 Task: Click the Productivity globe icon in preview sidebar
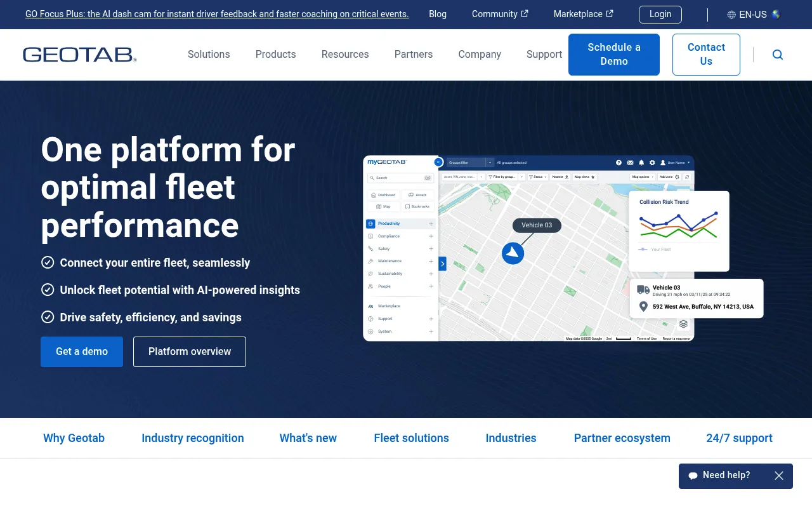pos(370,224)
